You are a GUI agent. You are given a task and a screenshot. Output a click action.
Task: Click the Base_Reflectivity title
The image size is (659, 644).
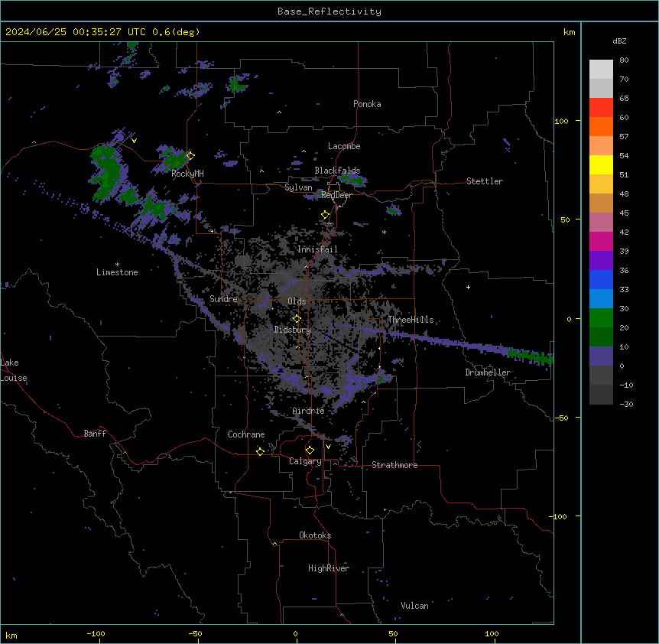pos(329,11)
